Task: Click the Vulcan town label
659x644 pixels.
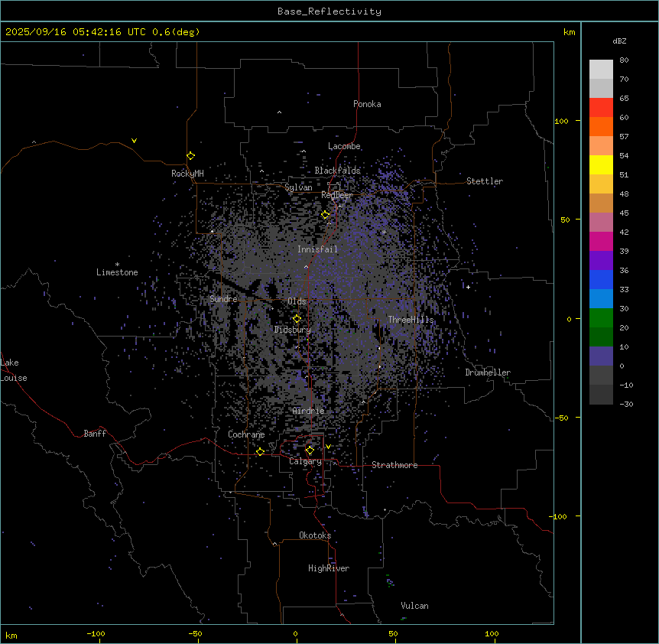Action: coord(415,606)
